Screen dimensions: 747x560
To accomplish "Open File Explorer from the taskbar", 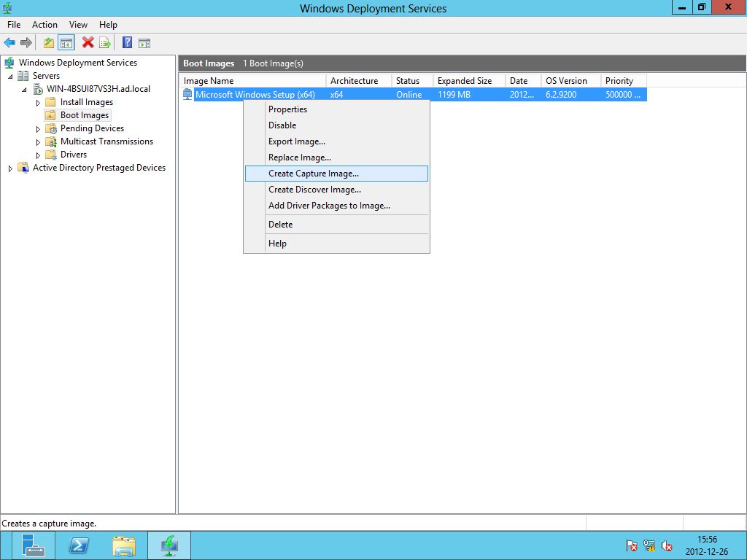I will tap(124, 545).
